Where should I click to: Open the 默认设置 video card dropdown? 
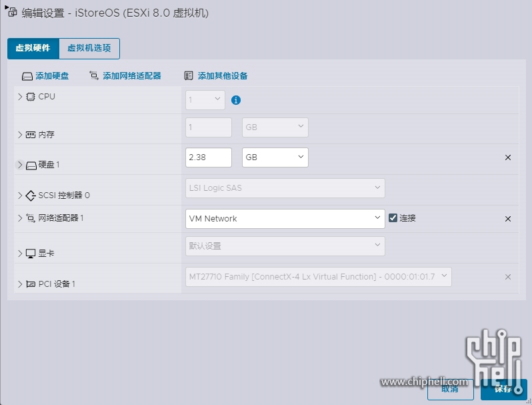(285, 246)
